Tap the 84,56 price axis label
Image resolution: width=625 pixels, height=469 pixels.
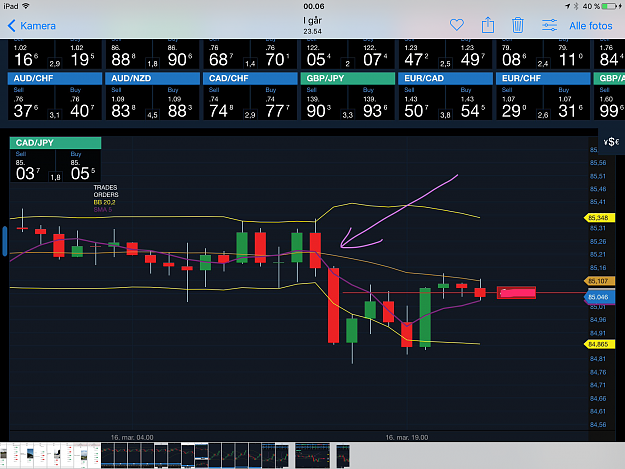click(x=598, y=424)
